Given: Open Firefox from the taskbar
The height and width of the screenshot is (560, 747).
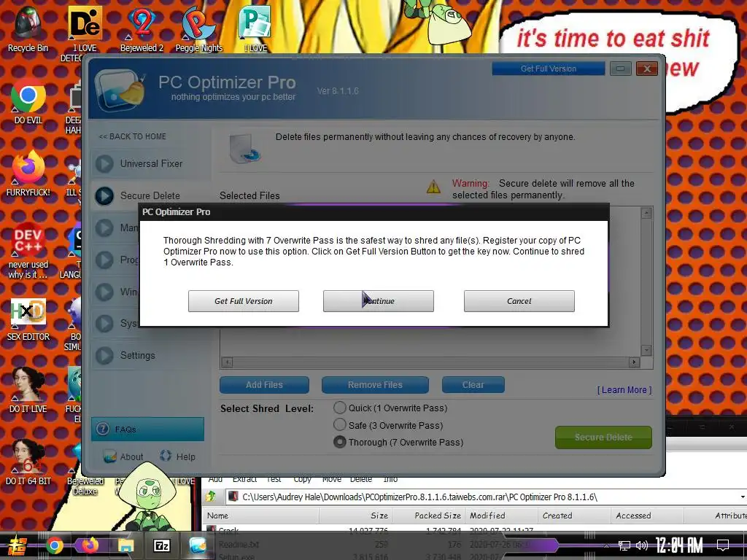Looking at the screenshot, I should pos(90,545).
